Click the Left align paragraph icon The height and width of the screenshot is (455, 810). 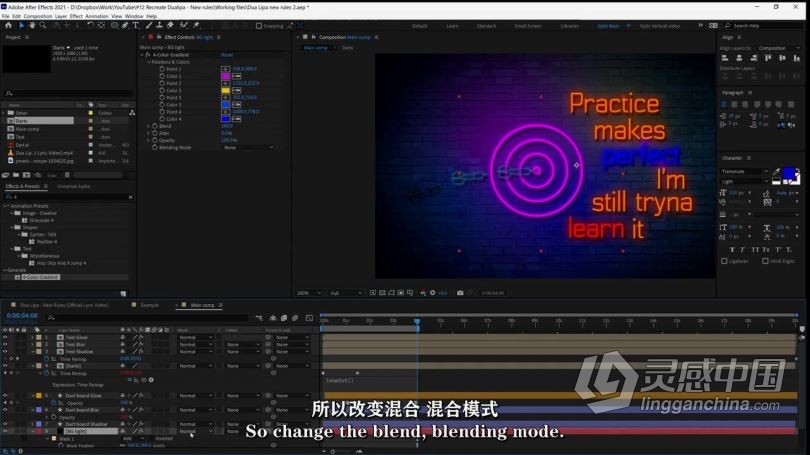pyautogui.click(x=724, y=104)
